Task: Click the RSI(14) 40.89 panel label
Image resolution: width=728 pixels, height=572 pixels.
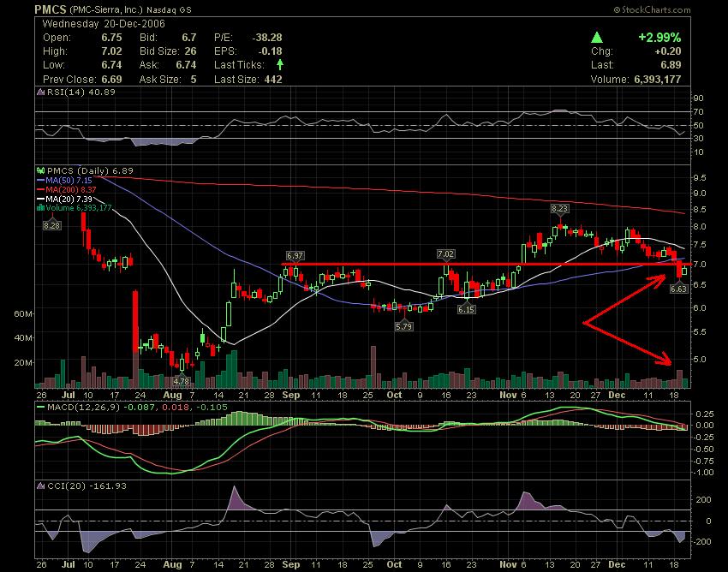Action: point(81,92)
